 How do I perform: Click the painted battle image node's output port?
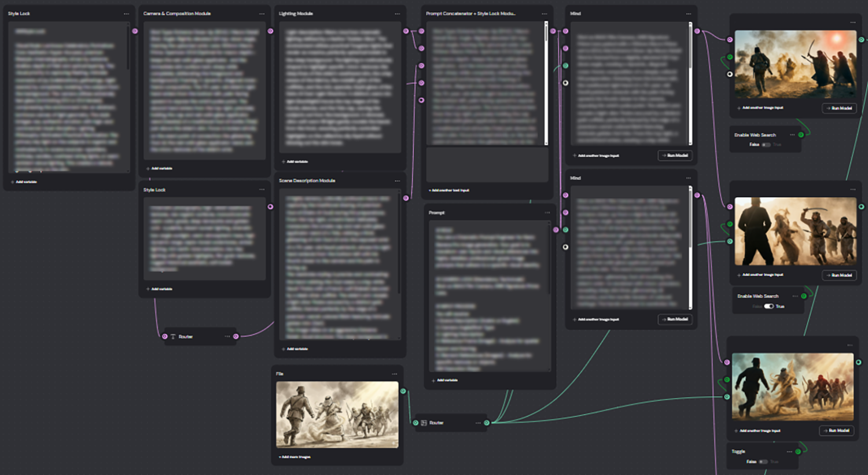(858, 362)
